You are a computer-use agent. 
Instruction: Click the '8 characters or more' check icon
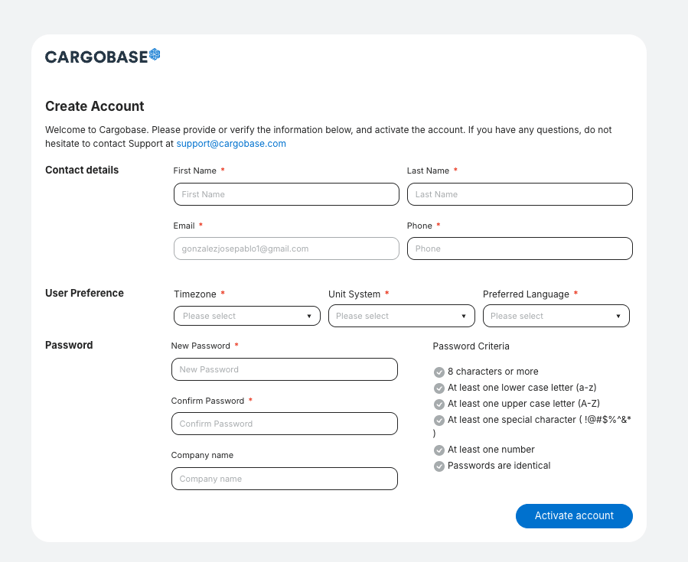439,372
